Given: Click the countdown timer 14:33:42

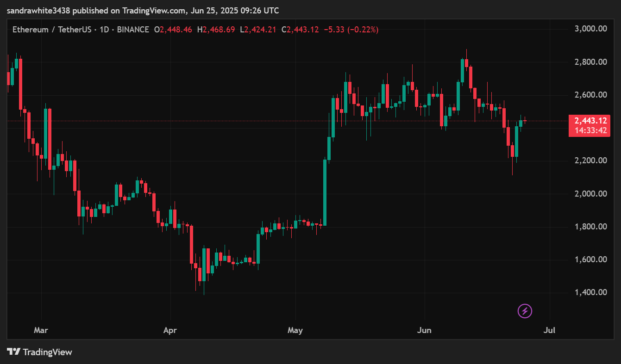Looking at the screenshot, I should coord(590,131).
